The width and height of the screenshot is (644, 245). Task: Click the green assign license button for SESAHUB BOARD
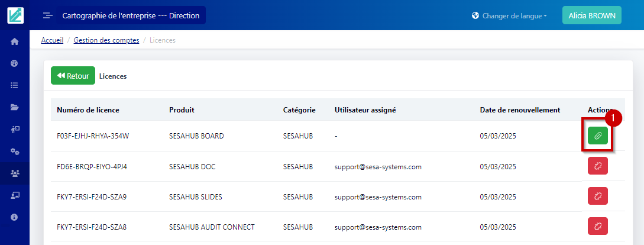tap(597, 136)
